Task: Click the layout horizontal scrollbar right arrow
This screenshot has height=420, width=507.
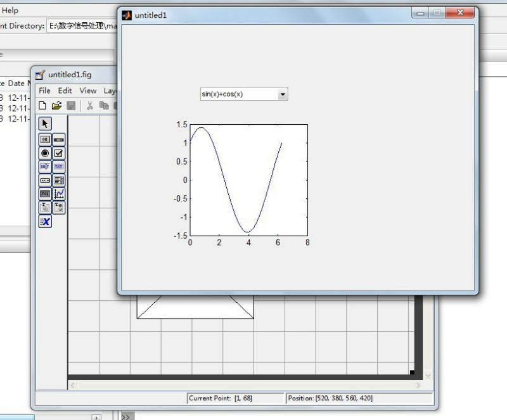Action: [418, 385]
